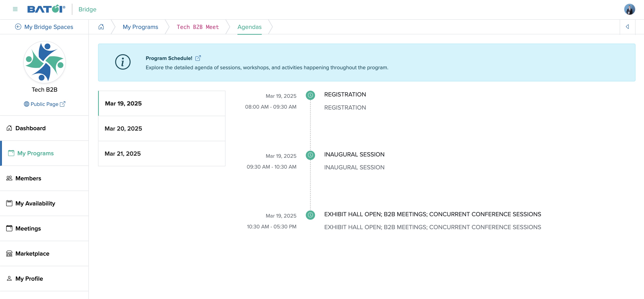644x299 pixels.
Task: Collapse the side panel with triangle arrow
Action: coord(627,27)
